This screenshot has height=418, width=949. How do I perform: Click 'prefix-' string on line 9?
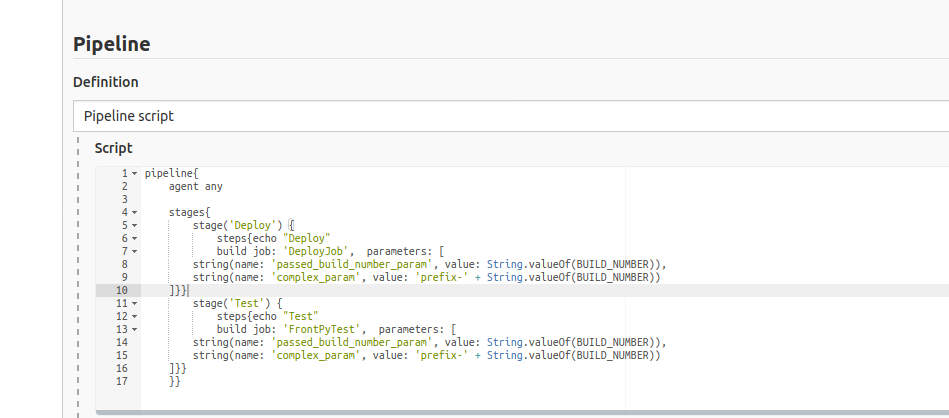coord(442,277)
